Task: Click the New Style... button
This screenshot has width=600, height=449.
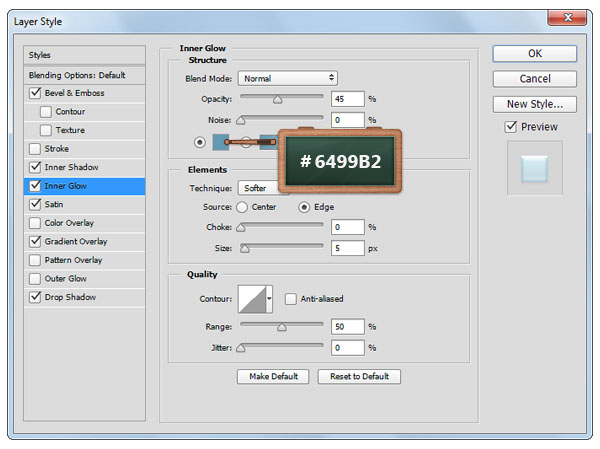Action: (x=534, y=104)
